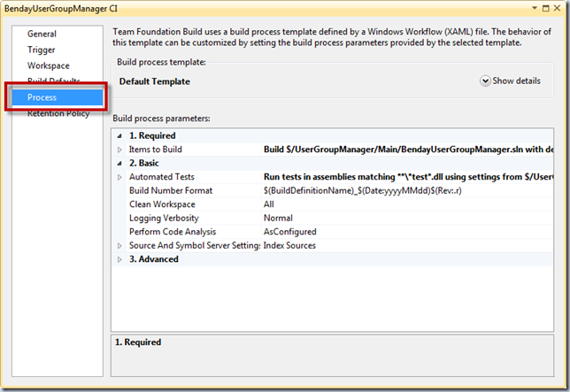Open the General section
570x392 pixels.
pos(42,34)
